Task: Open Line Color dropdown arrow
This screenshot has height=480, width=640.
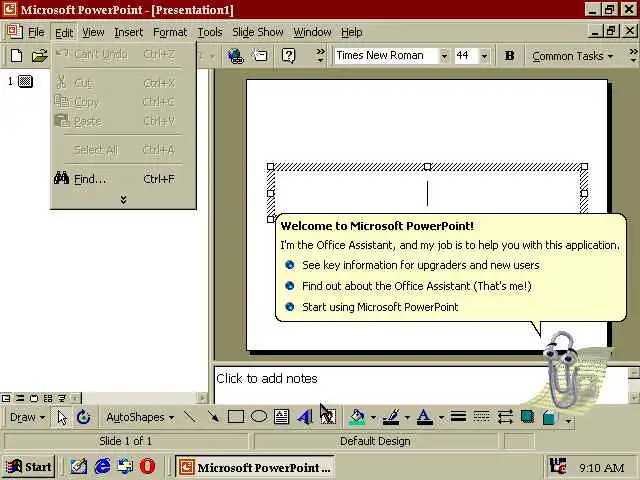Action: pyautogui.click(x=407, y=418)
